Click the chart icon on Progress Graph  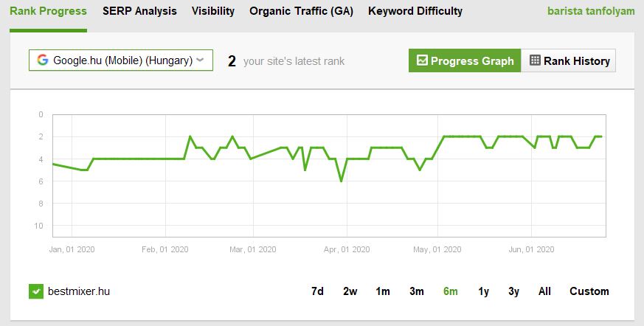click(422, 60)
